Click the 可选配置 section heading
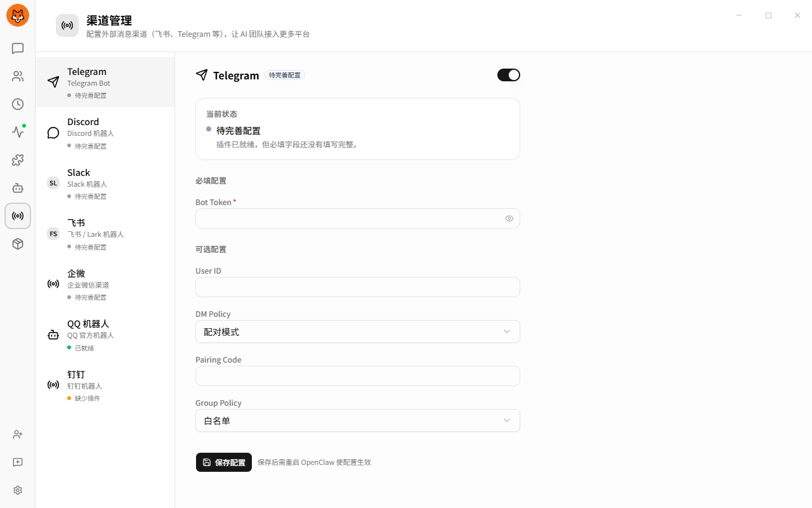812x508 pixels. 211,250
